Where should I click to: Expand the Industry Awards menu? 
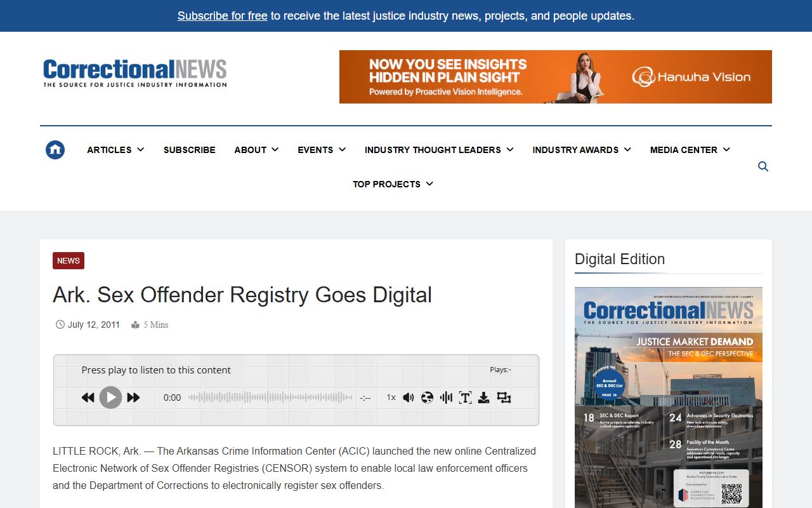pyautogui.click(x=582, y=150)
